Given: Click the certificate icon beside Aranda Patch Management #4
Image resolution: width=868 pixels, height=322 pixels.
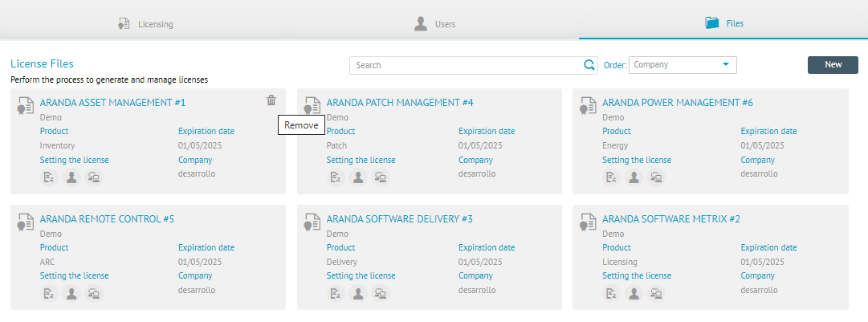Looking at the screenshot, I should [312, 106].
